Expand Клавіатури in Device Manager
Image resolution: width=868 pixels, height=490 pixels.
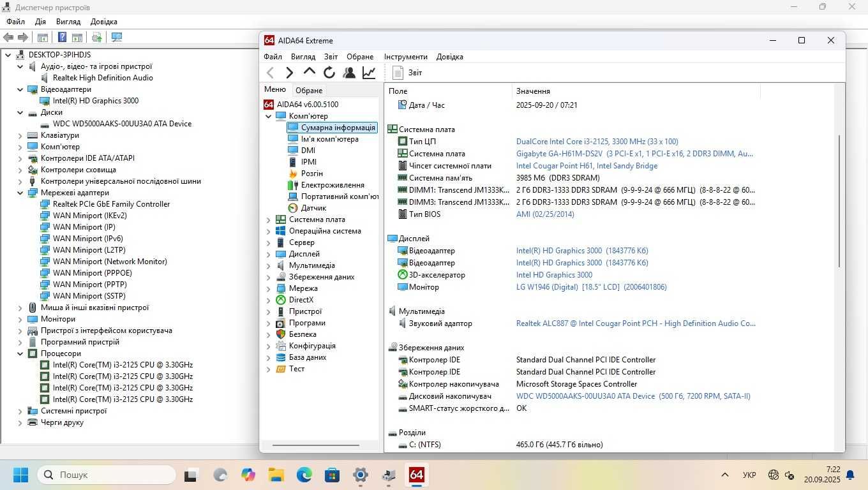pyautogui.click(x=20, y=135)
